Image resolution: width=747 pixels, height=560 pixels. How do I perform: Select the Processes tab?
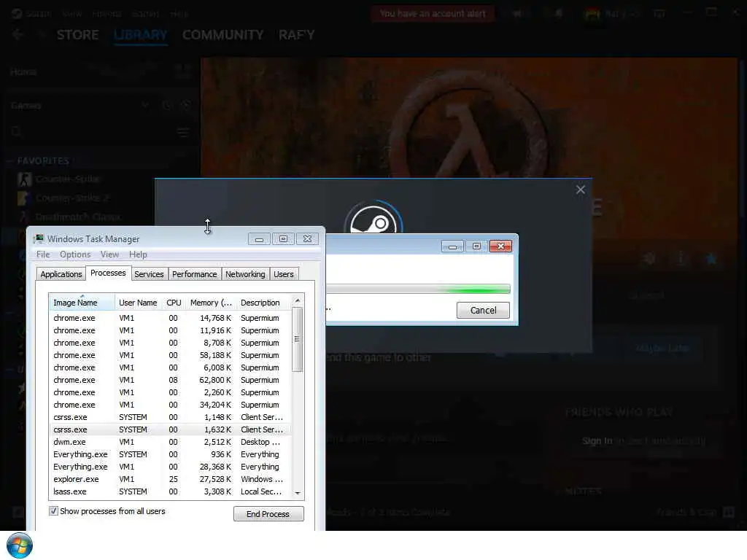coord(108,273)
